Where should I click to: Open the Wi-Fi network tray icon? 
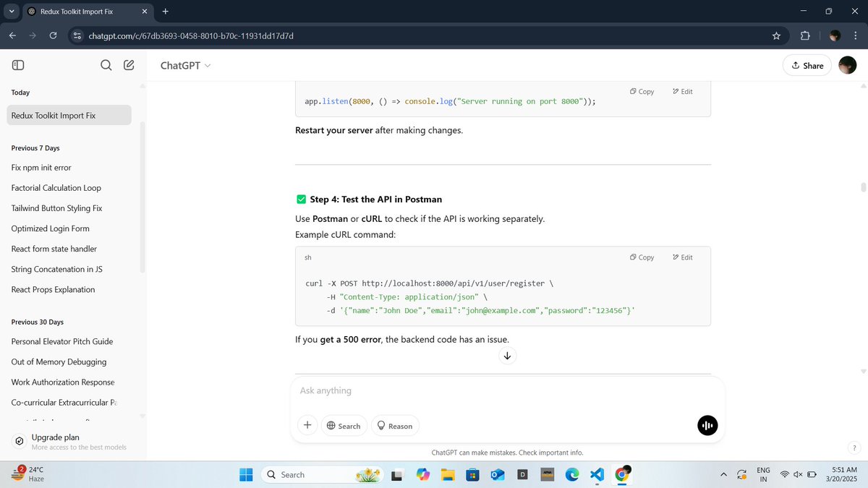pos(785,475)
